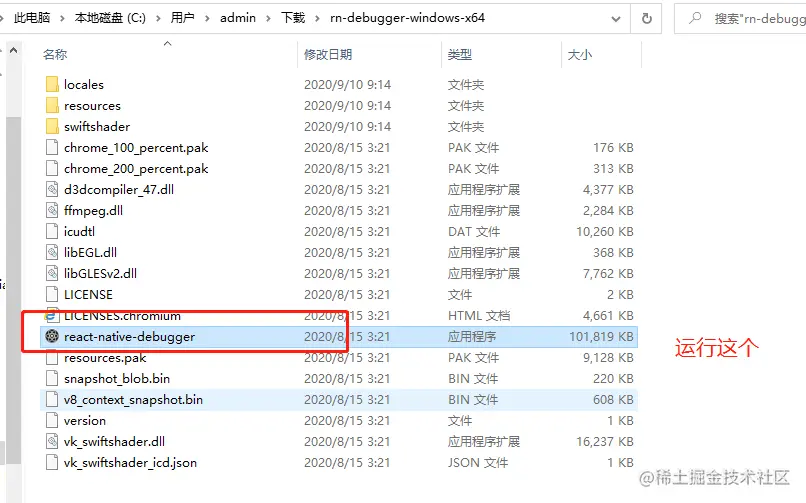
Task: Refresh the folder view
Action: pos(647,18)
